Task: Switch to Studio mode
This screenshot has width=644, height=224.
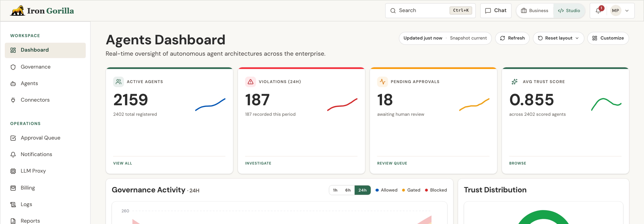Action: tap(569, 11)
